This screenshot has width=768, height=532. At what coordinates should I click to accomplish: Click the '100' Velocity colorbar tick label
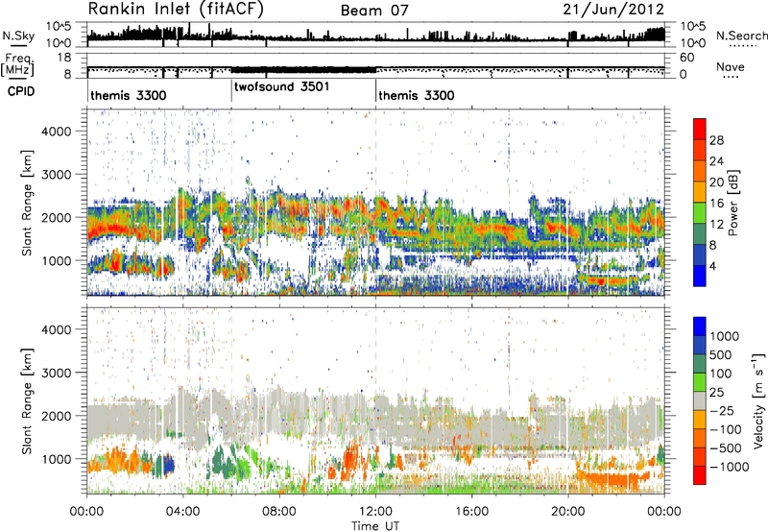721,374
